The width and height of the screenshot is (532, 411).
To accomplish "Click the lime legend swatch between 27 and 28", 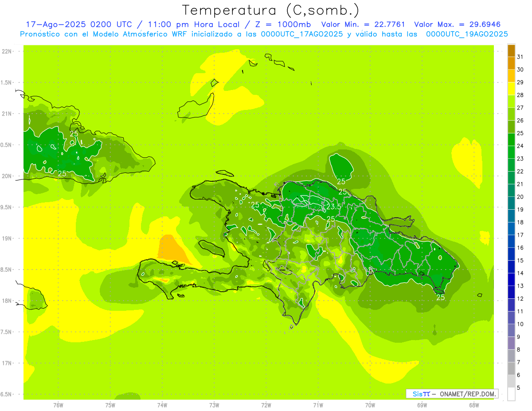I will click(511, 101).
